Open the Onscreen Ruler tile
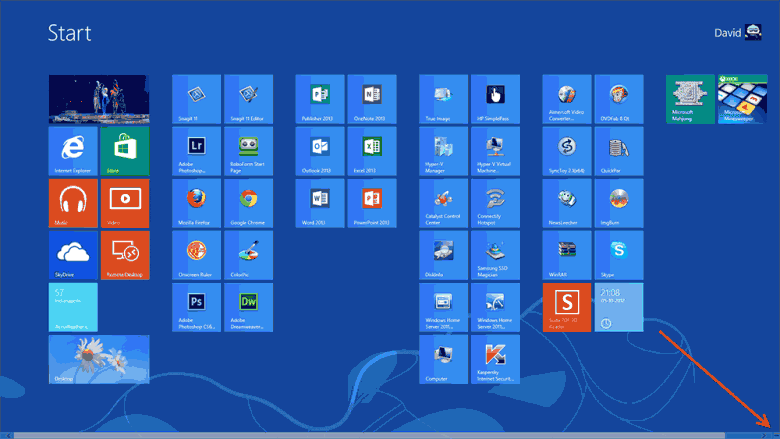Viewport: 780px width, 439px height. (x=196, y=255)
